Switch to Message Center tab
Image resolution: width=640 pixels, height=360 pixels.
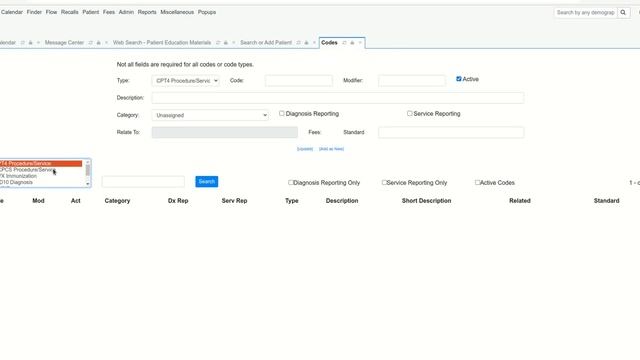(64, 43)
